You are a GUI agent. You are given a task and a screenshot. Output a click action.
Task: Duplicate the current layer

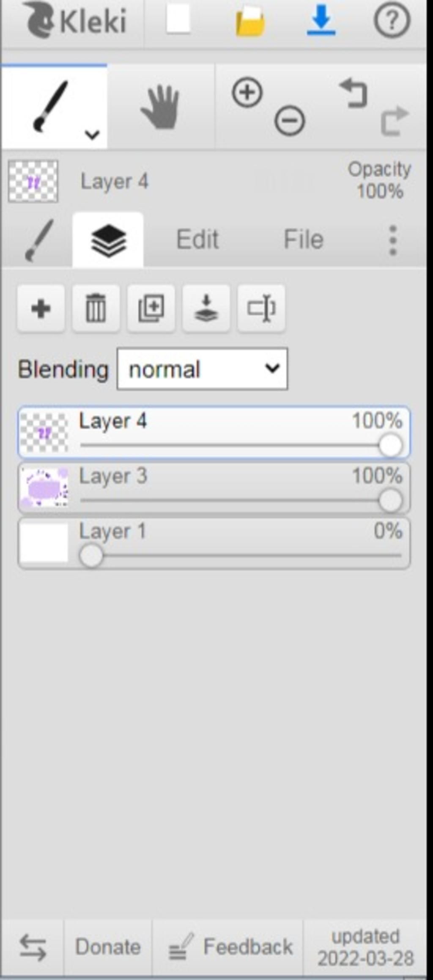click(x=151, y=308)
